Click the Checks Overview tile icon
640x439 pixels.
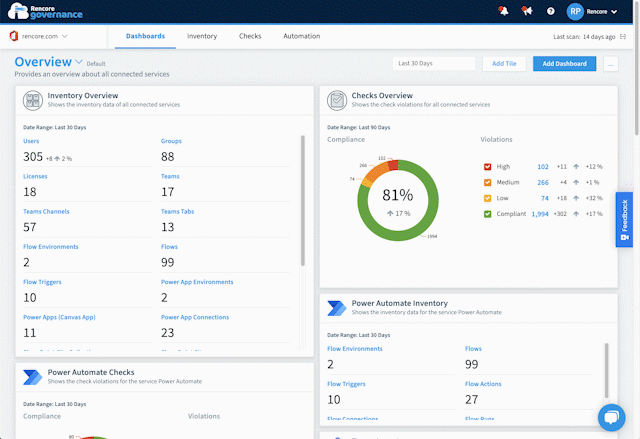coord(337,100)
